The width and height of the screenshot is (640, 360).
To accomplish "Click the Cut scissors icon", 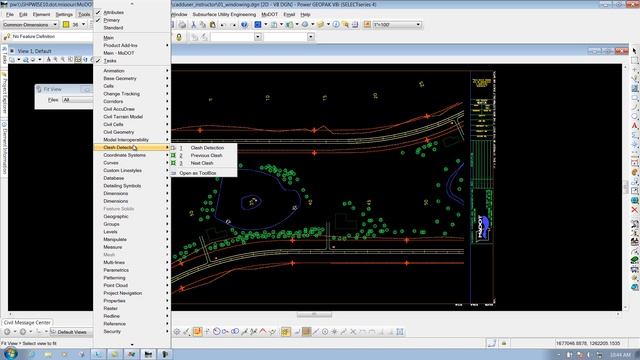I will (x=193, y=24).
